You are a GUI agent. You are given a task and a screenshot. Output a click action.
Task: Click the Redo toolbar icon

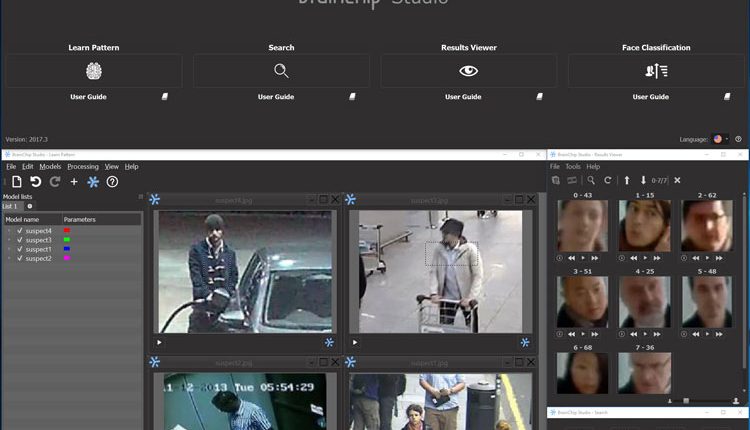pyautogui.click(x=55, y=182)
